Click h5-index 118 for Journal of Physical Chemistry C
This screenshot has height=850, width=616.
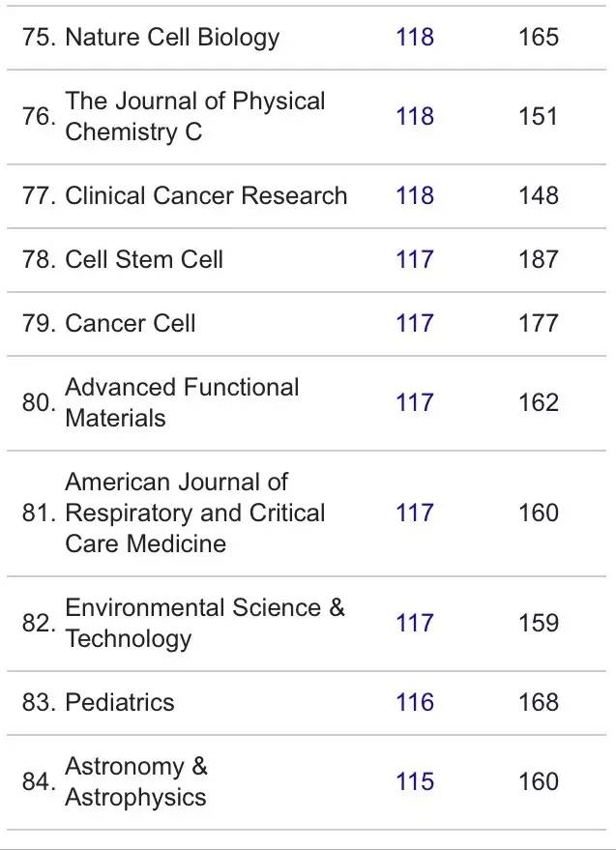tap(415, 117)
